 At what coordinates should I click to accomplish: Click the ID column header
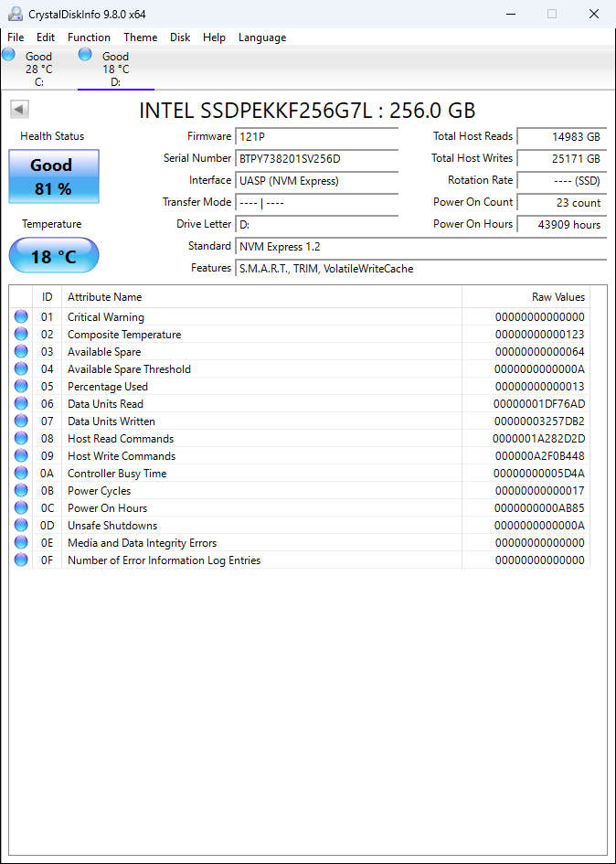48,297
